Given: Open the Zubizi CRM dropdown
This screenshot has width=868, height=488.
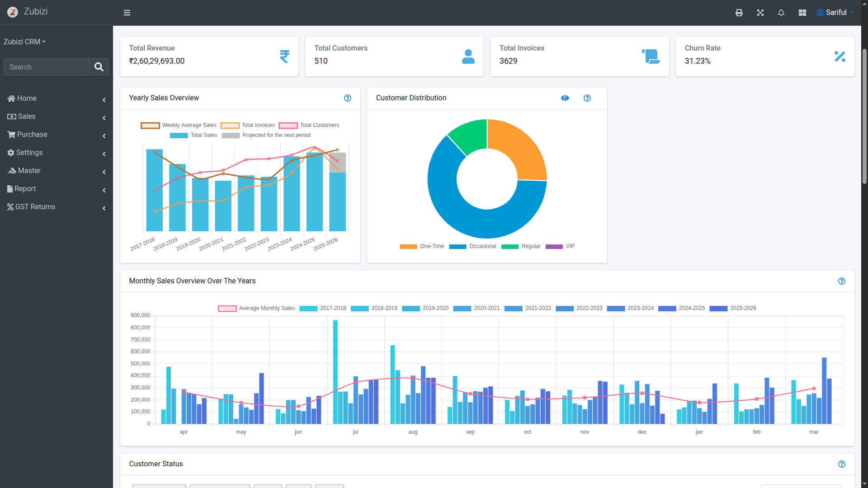Looking at the screenshot, I should (x=24, y=42).
